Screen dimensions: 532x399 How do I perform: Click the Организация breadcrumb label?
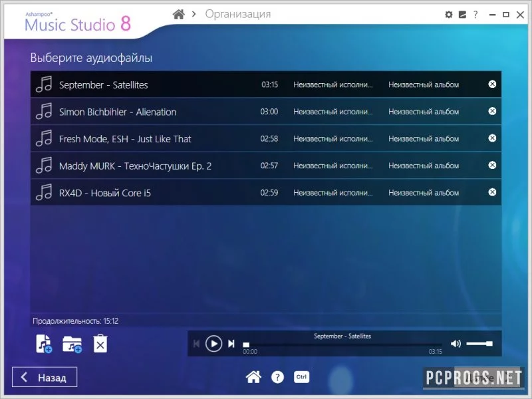coord(238,14)
